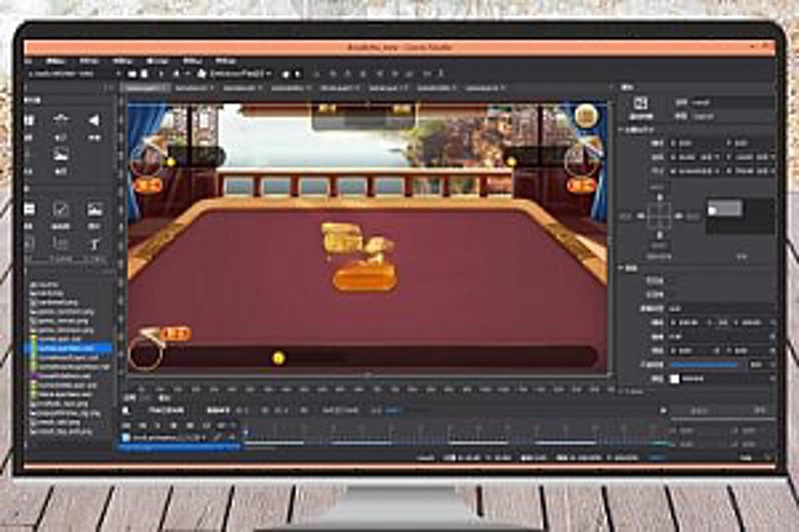Collapse the position and size properties section

click(x=621, y=131)
